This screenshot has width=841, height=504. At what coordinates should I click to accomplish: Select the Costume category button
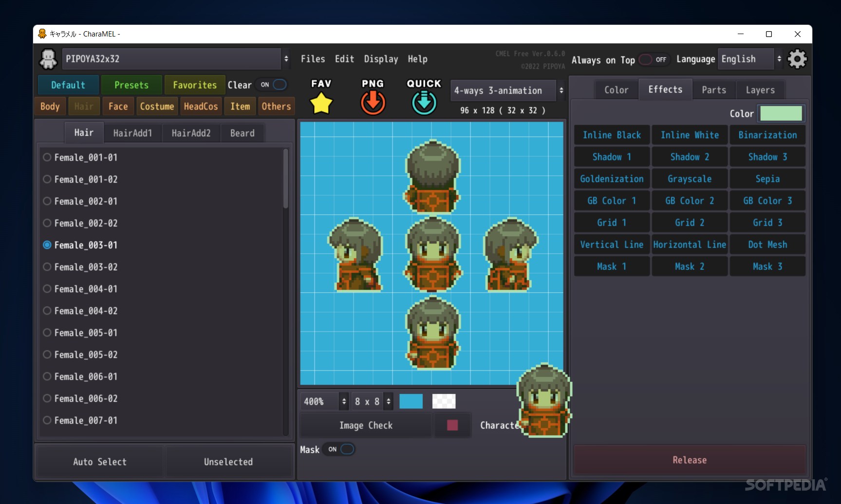(x=157, y=106)
